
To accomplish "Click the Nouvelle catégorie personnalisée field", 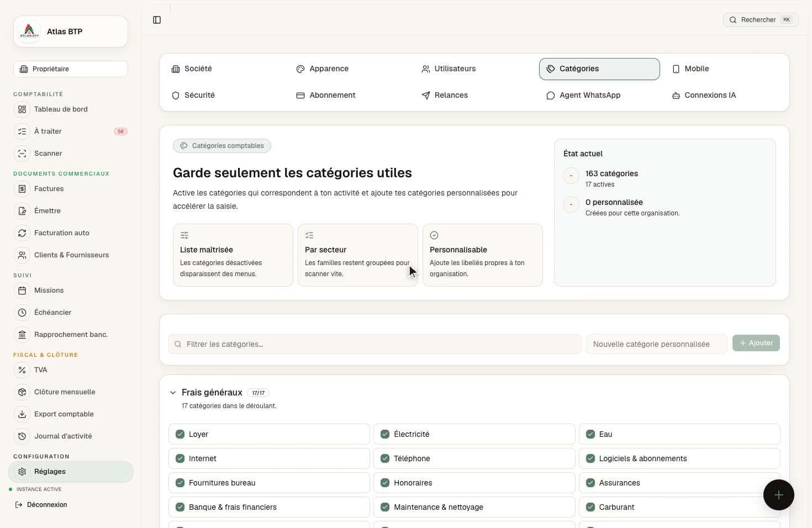I will click(657, 344).
